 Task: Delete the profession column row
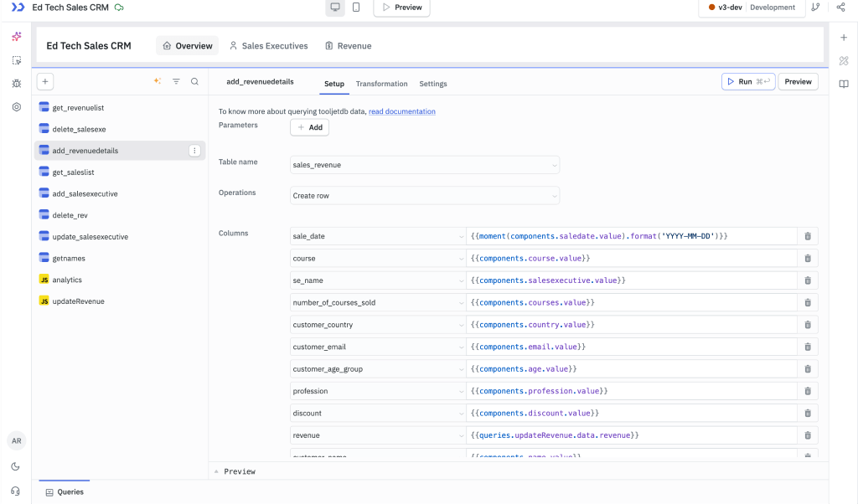[x=808, y=391]
